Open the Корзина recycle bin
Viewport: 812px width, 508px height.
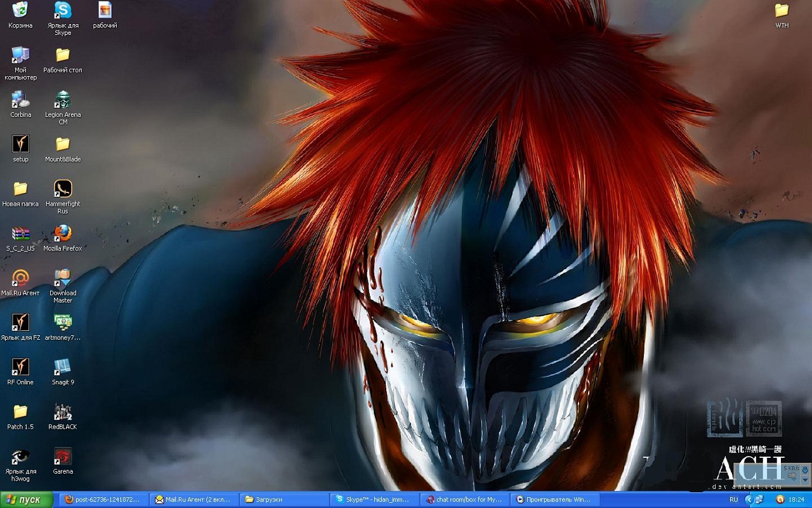[x=20, y=11]
